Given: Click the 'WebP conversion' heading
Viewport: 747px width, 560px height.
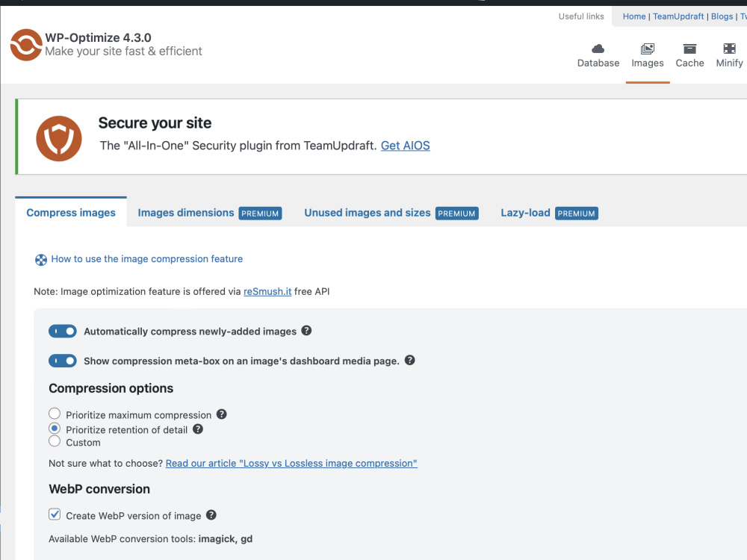Looking at the screenshot, I should coord(99,489).
